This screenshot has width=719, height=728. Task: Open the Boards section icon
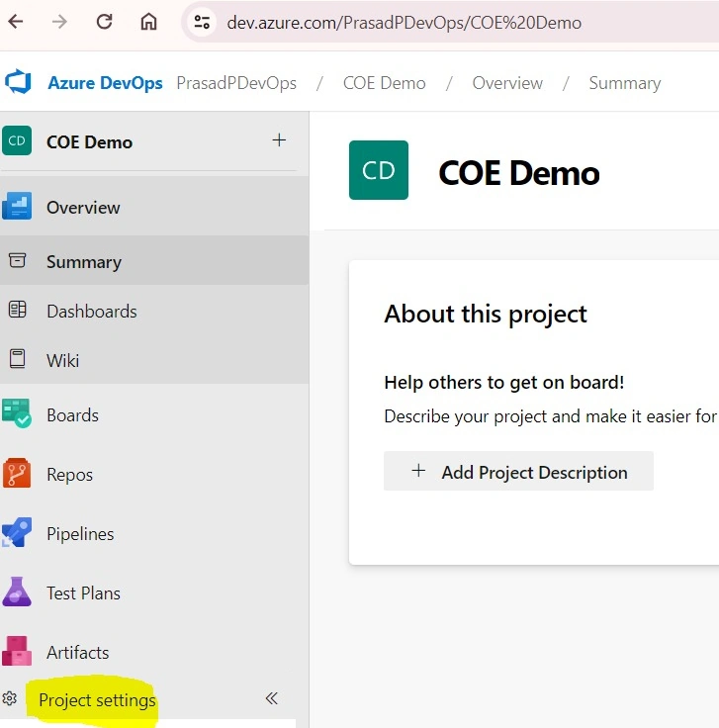(x=17, y=412)
